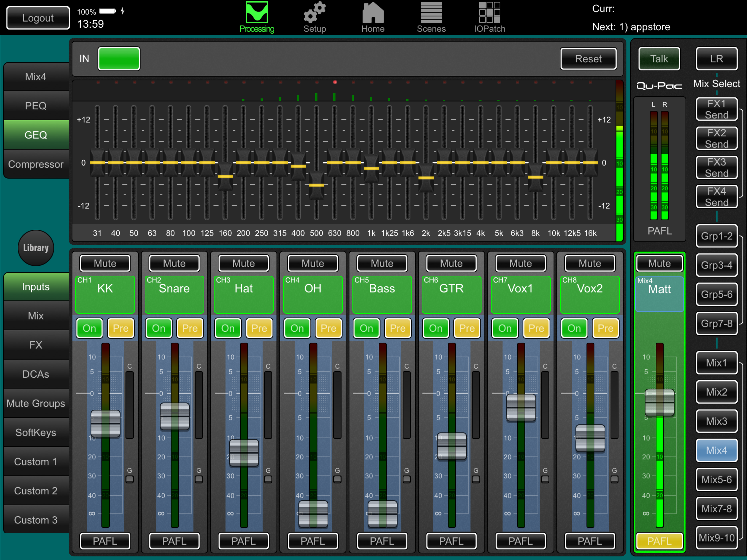Open the IOPatch grid icon
Image resolution: width=747 pixels, height=560 pixels.
(489, 13)
